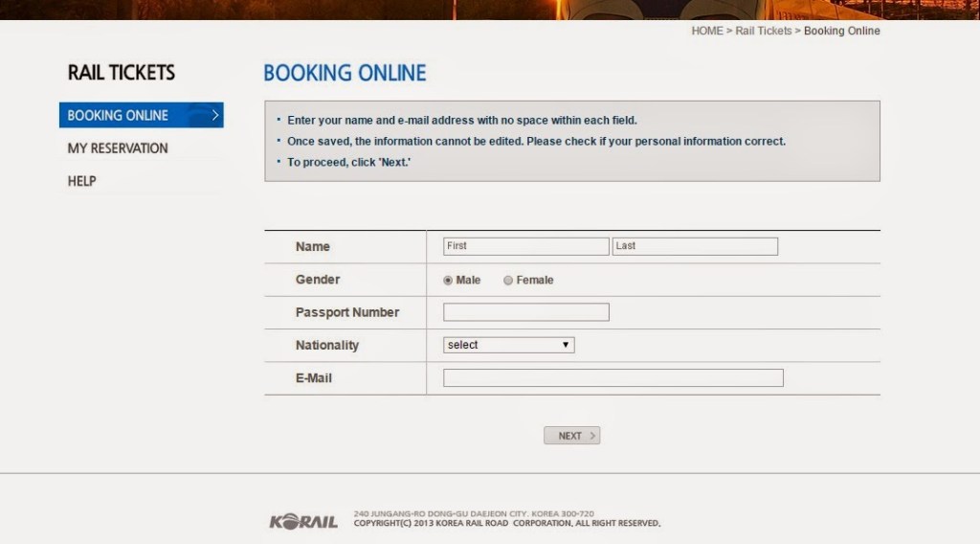Click the Female label text
The height and width of the screenshot is (544, 980).
point(534,280)
